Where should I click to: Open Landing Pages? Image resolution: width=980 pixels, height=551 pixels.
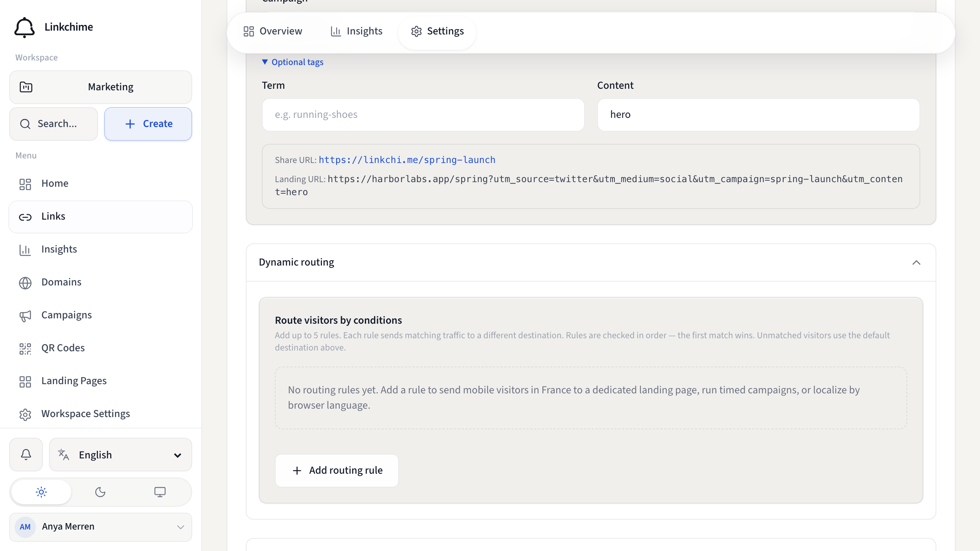pos(101,381)
